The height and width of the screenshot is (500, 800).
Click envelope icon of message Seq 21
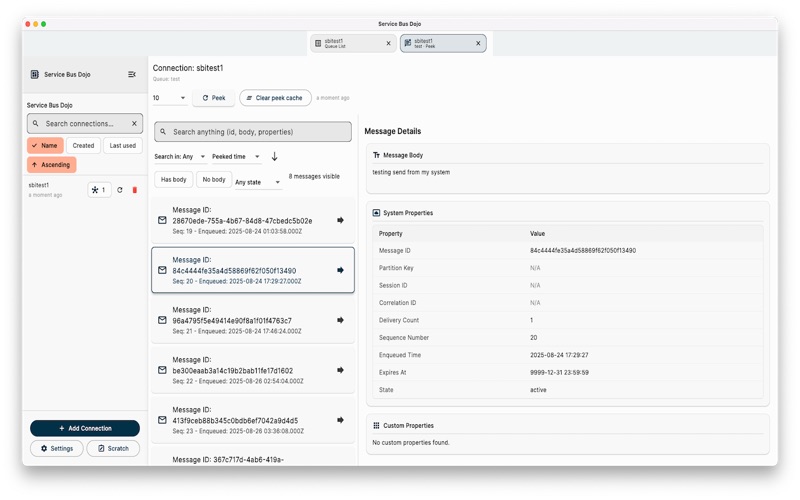pos(162,320)
